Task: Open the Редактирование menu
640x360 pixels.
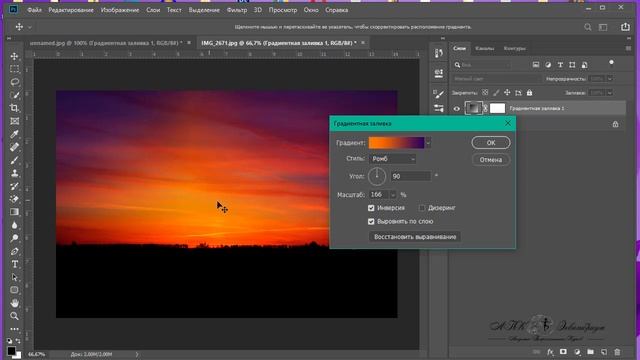Action: point(71,10)
